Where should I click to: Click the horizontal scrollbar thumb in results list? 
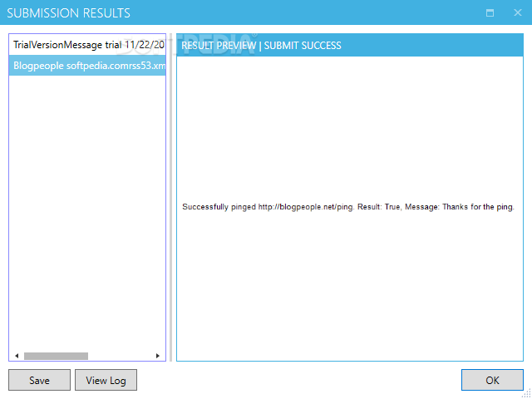point(56,356)
